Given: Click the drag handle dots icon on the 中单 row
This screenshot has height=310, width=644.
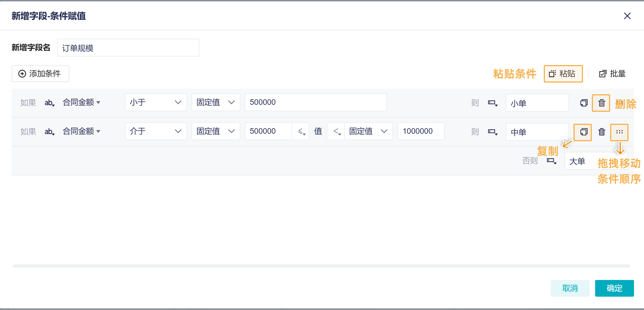Looking at the screenshot, I should [619, 132].
